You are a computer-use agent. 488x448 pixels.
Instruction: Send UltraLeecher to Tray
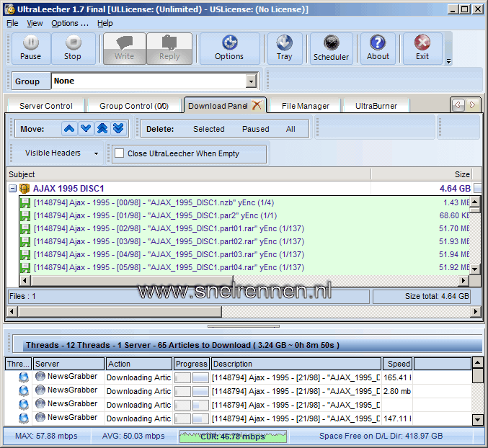click(x=285, y=48)
